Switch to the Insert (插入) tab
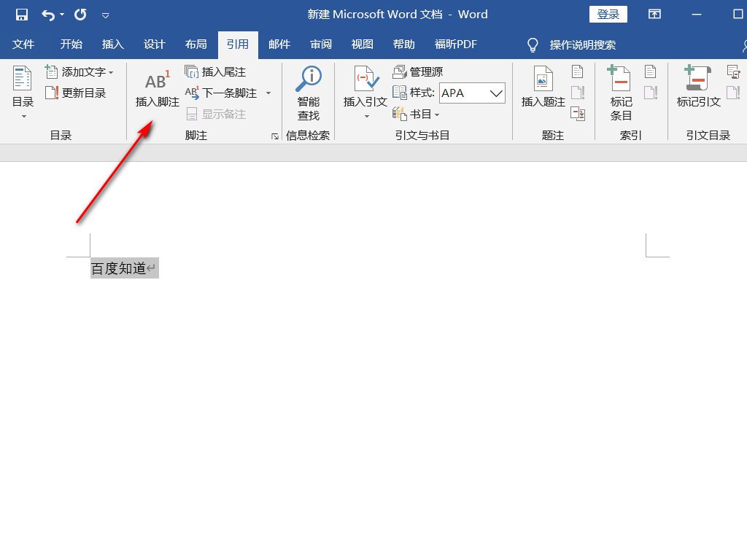 113,44
